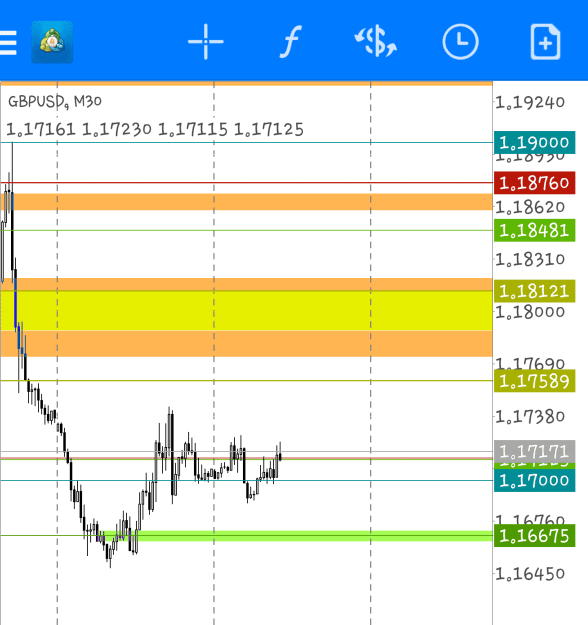Tap the OHLC value 1.17161
Viewport: 588px width, 625px height.
tap(41, 130)
